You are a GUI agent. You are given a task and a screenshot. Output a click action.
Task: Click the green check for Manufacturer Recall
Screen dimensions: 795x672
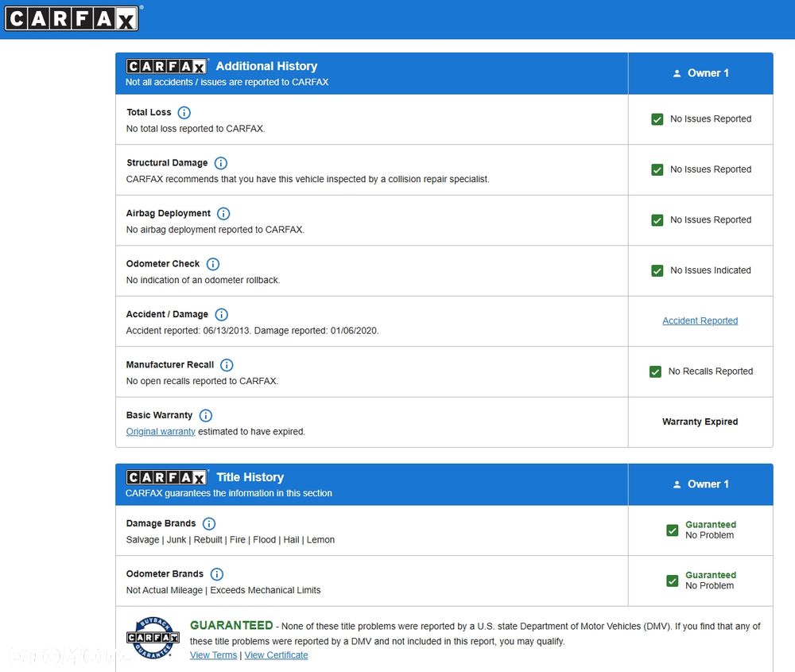click(x=655, y=371)
